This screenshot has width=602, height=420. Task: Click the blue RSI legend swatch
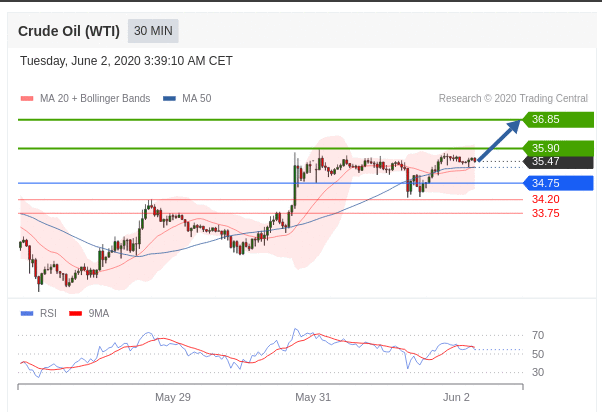pyautogui.click(x=27, y=314)
